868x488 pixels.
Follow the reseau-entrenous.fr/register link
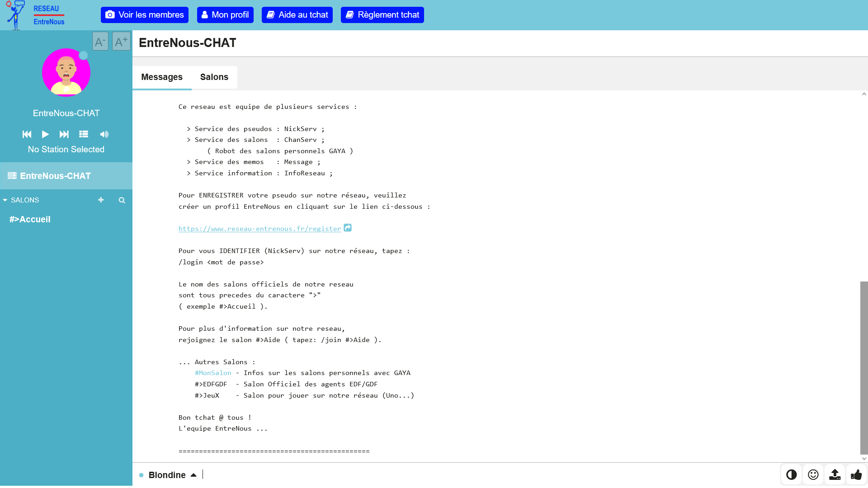tap(259, 229)
